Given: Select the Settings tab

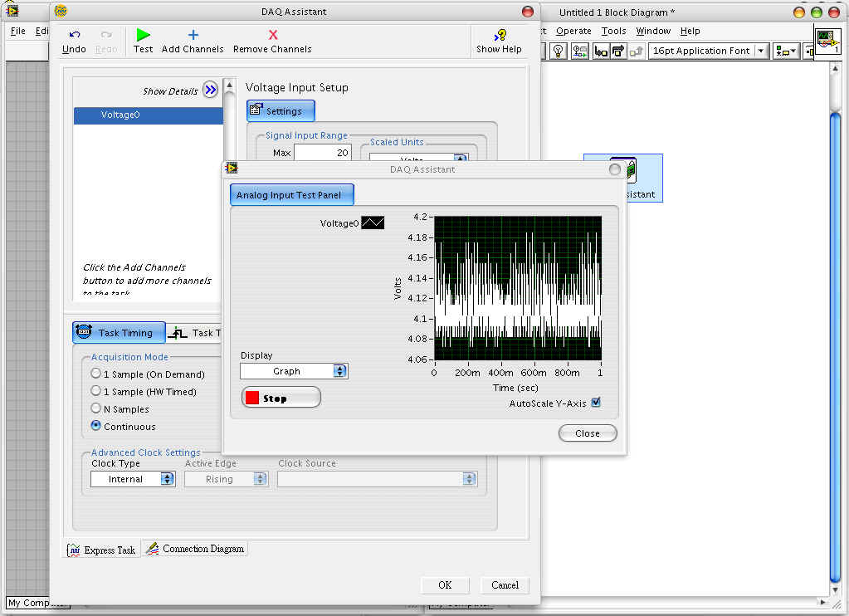Looking at the screenshot, I should point(281,110).
